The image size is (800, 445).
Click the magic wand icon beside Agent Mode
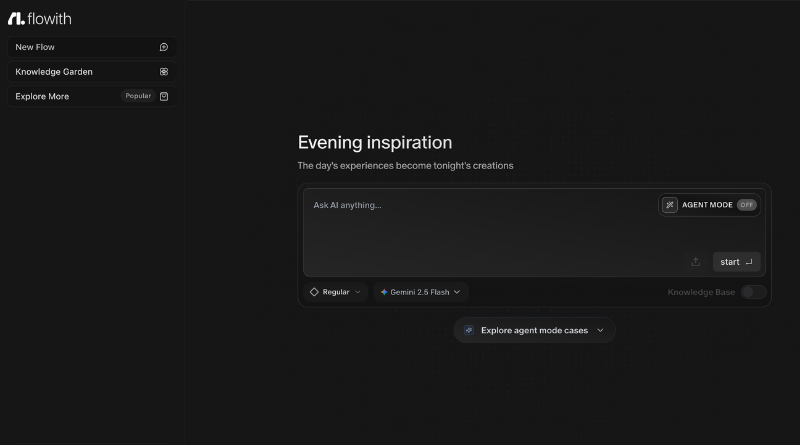coord(670,205)
